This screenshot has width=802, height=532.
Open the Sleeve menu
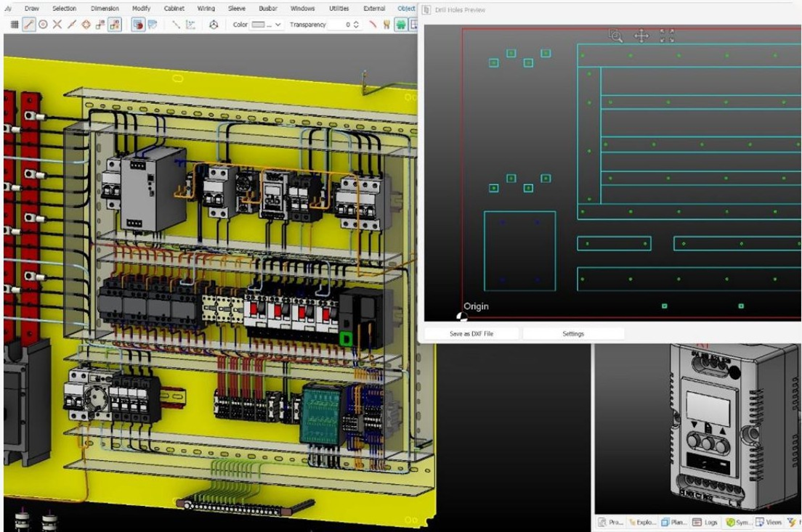237,8
